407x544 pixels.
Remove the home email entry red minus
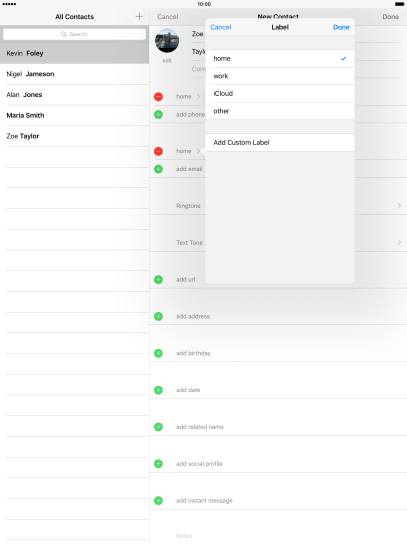(158, 151)
